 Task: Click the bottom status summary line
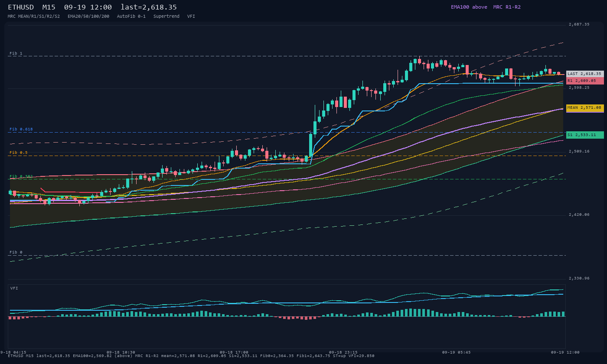pos(191,356)
